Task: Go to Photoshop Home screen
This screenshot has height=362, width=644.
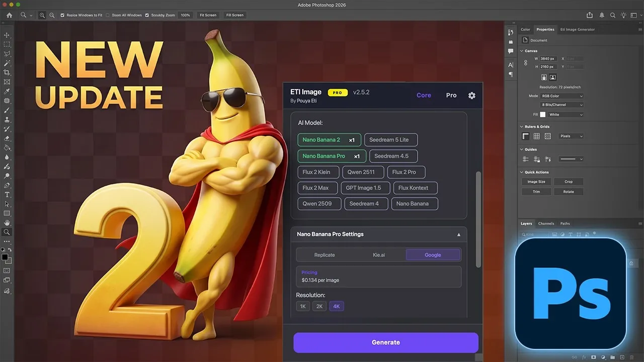Action: (x=9, y=15)
